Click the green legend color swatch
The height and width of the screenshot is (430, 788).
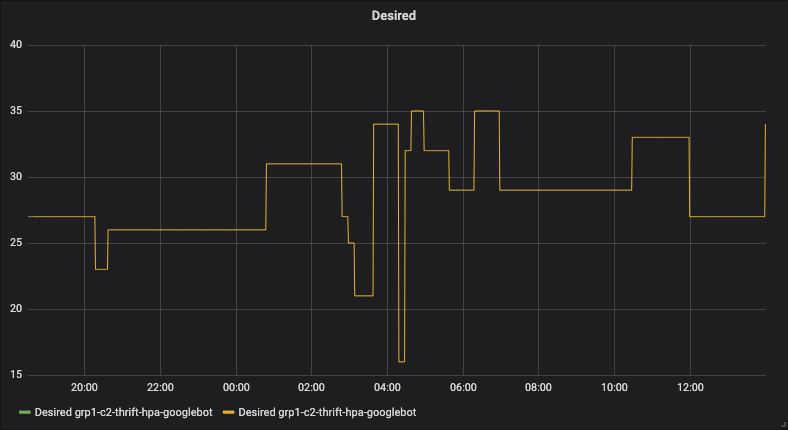tap(24, 412)
